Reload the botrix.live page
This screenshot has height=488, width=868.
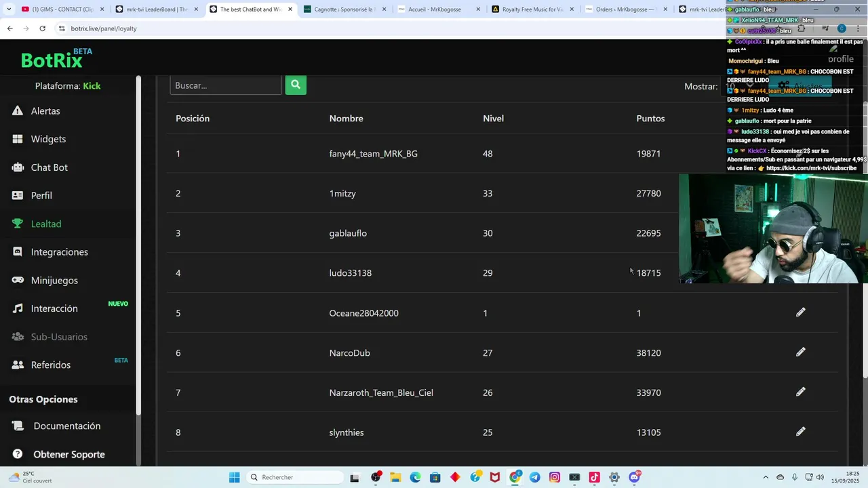point(42,28)
